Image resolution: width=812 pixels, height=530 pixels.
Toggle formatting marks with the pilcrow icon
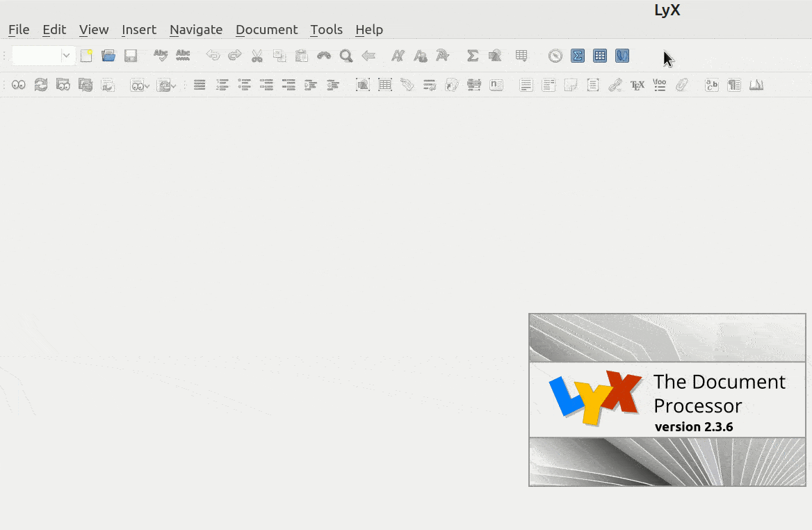(x=734, y=84)
